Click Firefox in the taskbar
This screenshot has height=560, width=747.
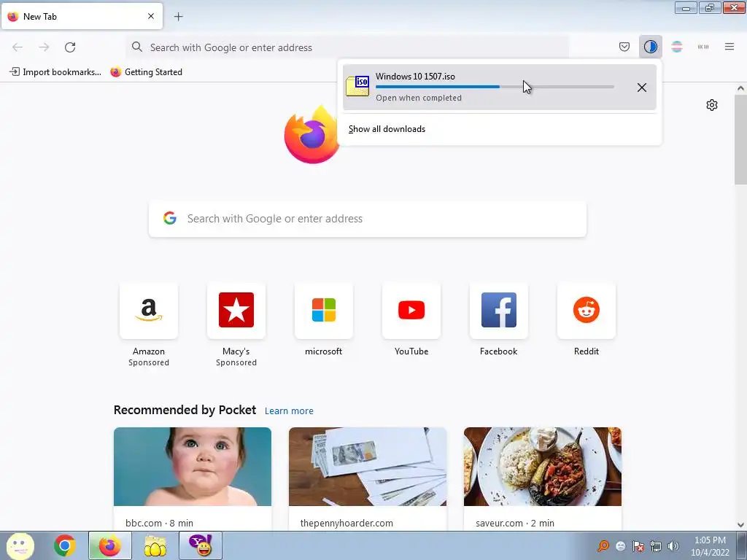[110, 545]
